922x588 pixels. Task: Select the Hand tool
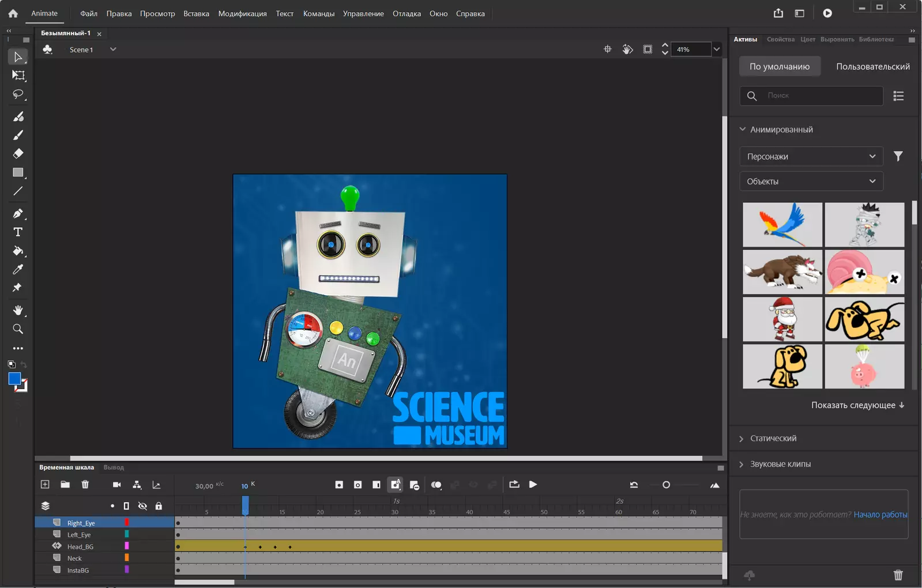click(x=18, y=310)
